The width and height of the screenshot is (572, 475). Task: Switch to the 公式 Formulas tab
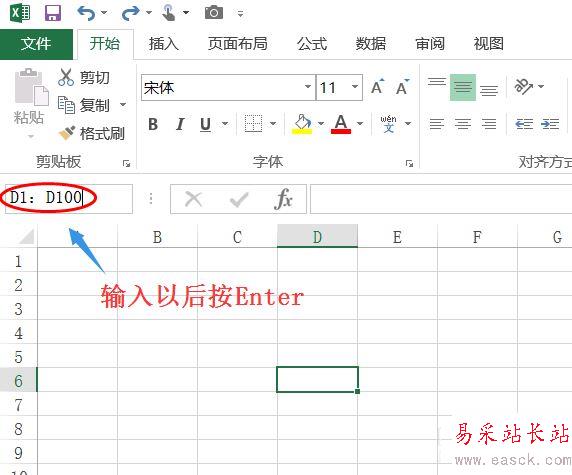312,44
